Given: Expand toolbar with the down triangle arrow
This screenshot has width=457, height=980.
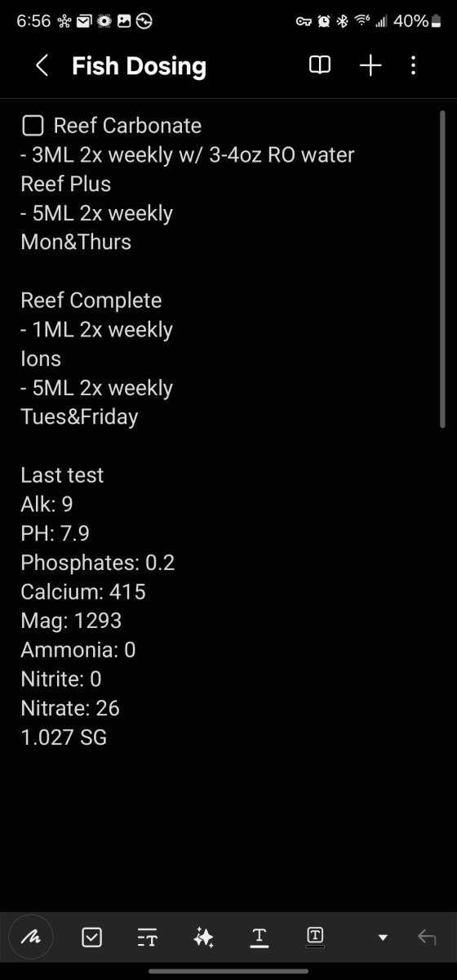Looking at the screenshot, I should click(383, 938).
